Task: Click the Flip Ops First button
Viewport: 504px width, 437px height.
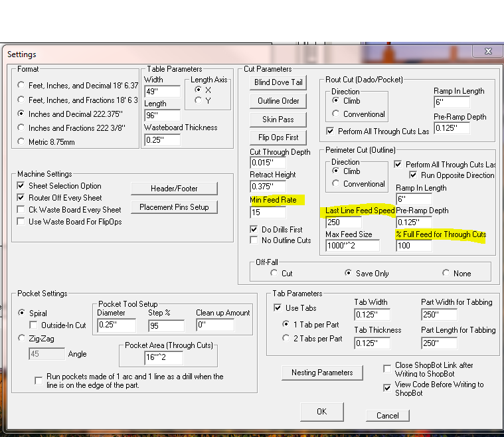Action: (x=278, y=137)
